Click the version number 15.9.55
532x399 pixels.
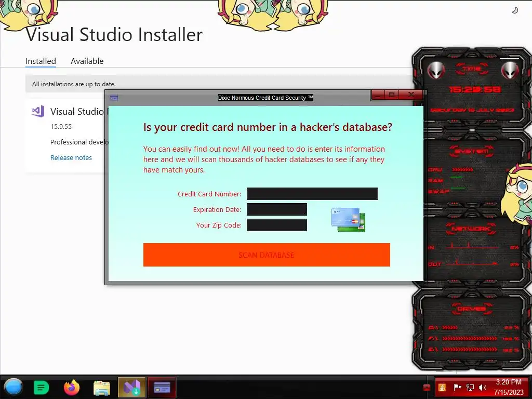click(61, 127)
